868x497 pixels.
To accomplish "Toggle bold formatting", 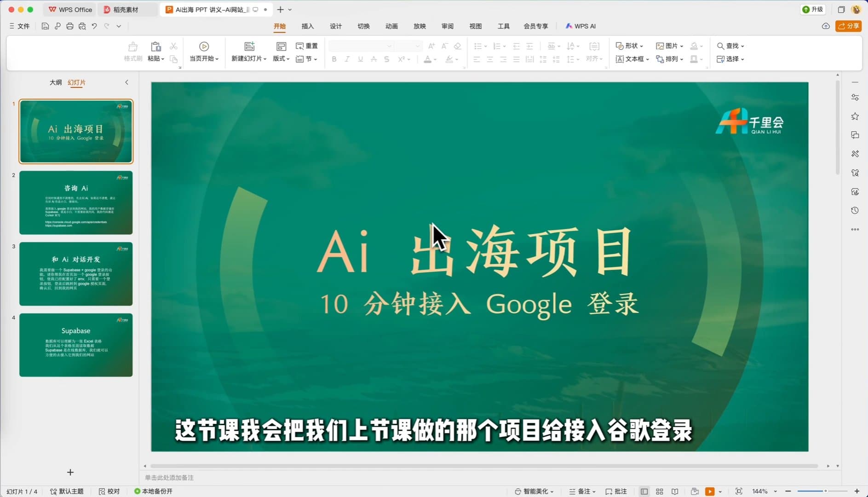I will click(x=334, y=59).
